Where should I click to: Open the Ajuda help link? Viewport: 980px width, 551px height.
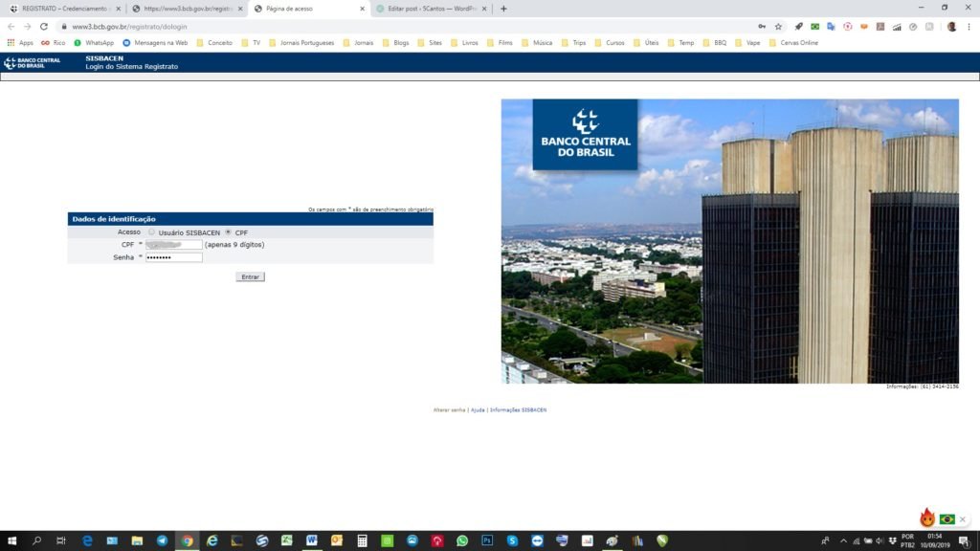point(478,409)
